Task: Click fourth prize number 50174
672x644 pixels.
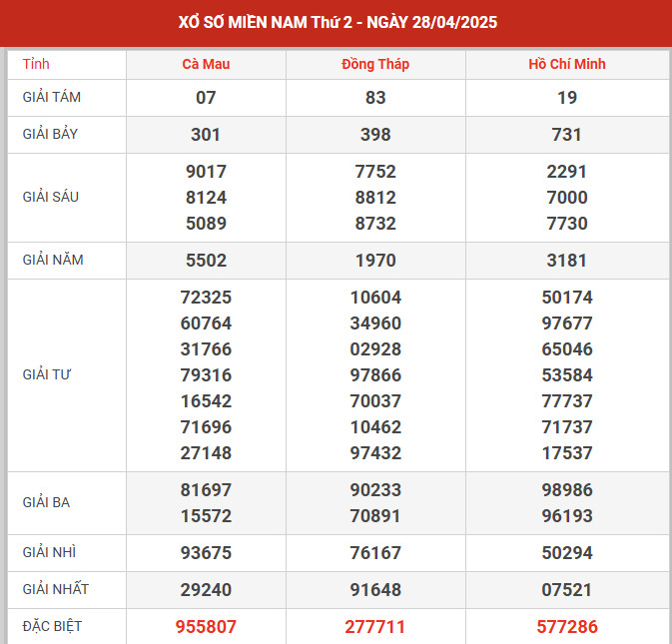Action: (x=567, y=298)
